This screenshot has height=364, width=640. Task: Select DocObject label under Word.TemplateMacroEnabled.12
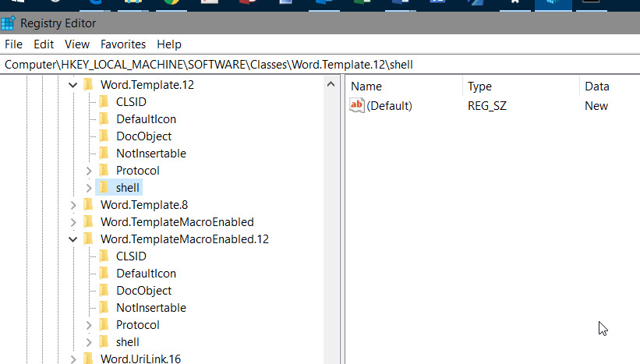point(143,290)
